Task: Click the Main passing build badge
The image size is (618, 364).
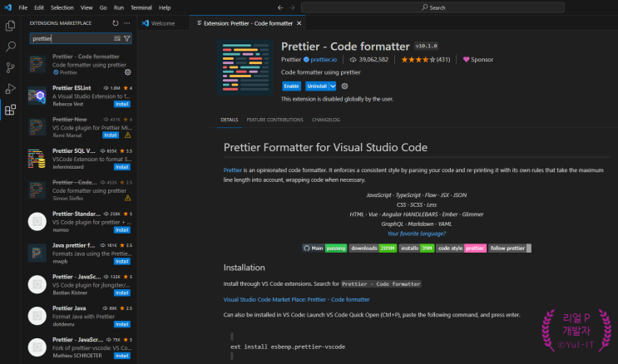Action: 324,248
